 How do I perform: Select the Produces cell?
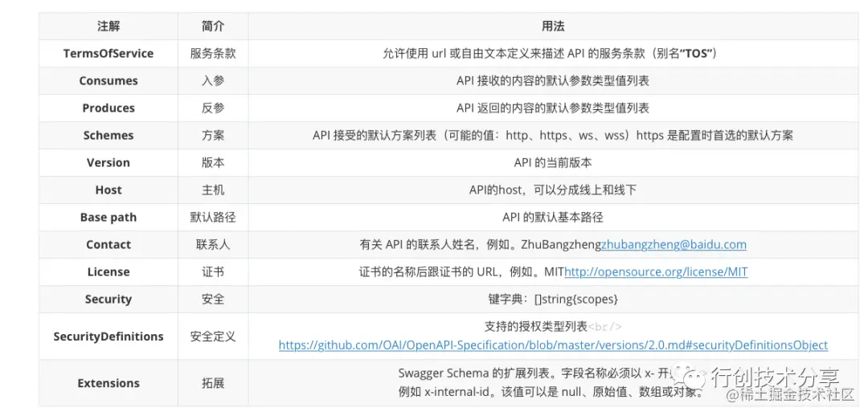click(108, 108)
